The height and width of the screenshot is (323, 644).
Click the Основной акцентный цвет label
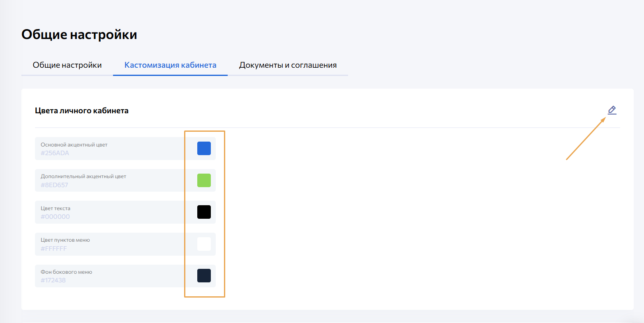coord(74,145)
